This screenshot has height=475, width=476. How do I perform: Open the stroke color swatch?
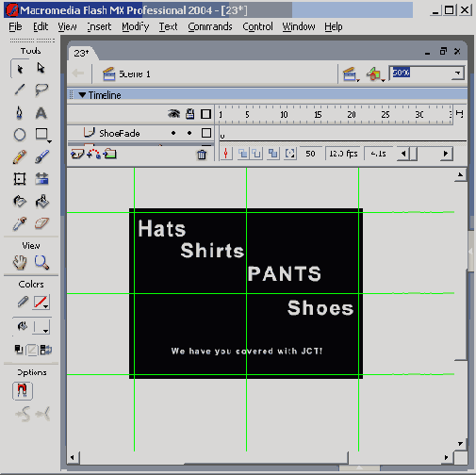[x=41, y=303]
